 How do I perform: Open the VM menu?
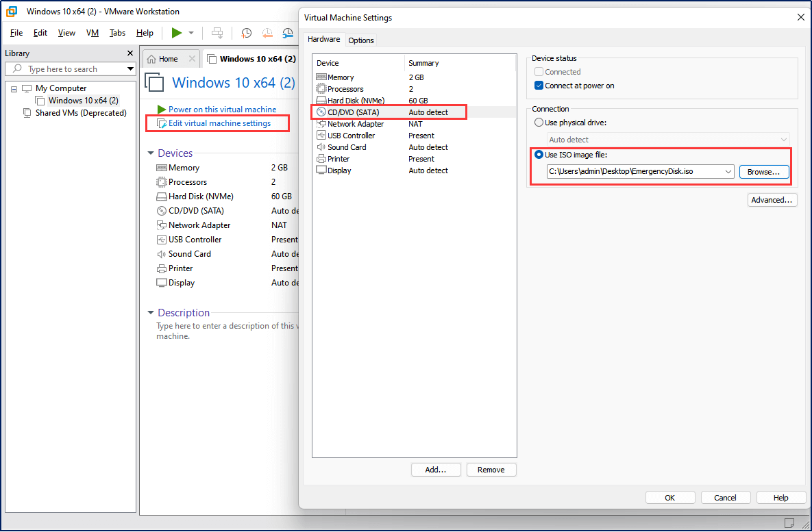93,33
